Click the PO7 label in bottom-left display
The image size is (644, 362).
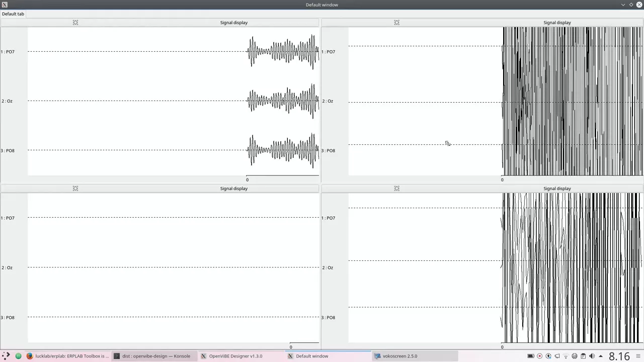tap(8, 218)
